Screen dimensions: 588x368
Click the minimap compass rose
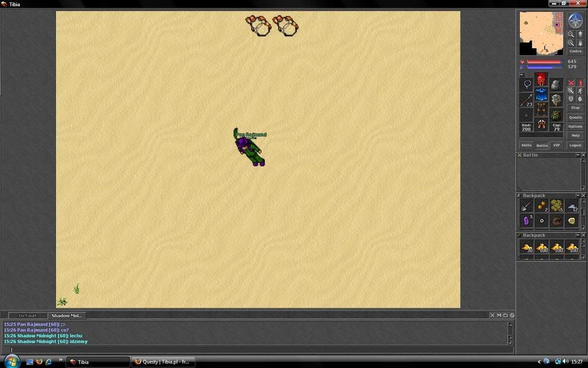click(x=575, y=21)
